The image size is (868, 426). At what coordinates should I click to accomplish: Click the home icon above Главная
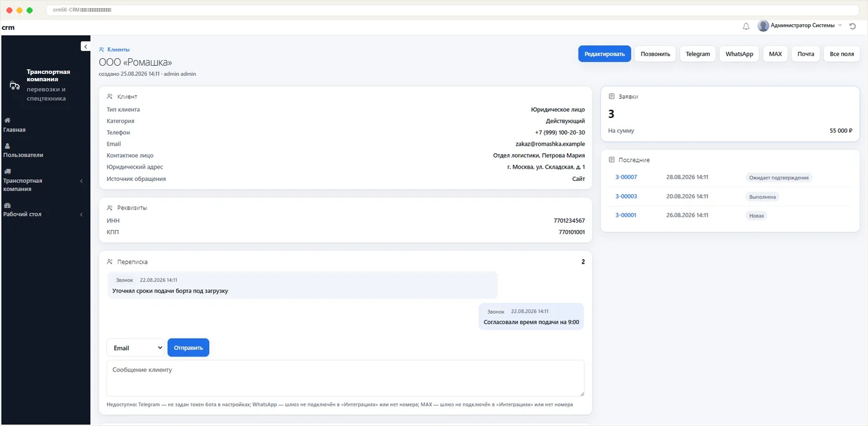(x=7, y=120)
